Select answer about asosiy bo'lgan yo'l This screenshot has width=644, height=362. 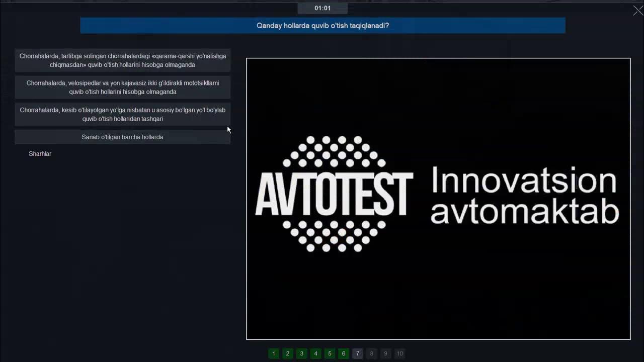[123, 115]
